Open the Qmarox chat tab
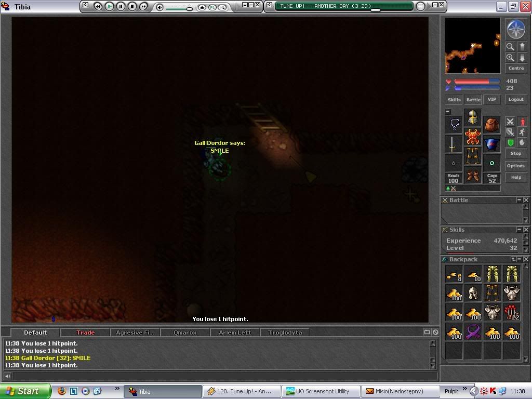532x399 pixels. (185, 332)
